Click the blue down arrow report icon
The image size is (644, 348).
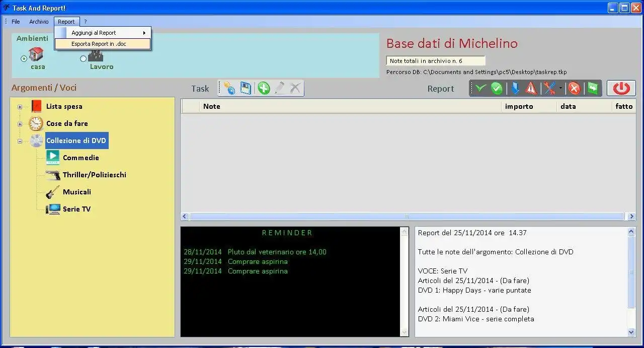pyautogui.click(x=515, y=89)
